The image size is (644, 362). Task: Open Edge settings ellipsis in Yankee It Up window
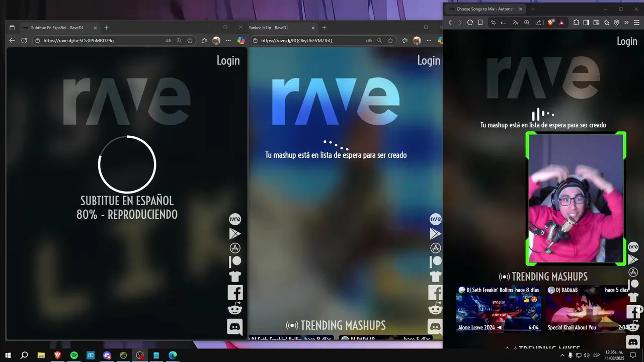pyautogui.click(x=429, y=40)
